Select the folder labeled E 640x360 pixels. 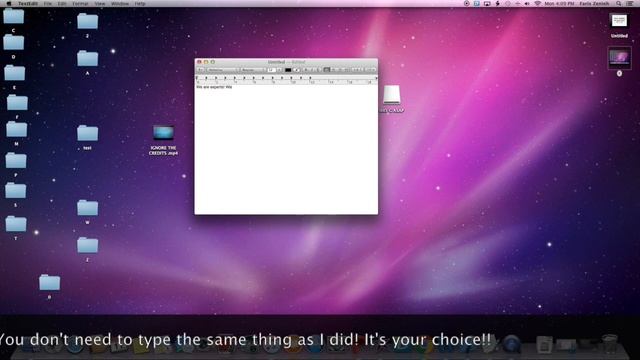click(14, 73)
